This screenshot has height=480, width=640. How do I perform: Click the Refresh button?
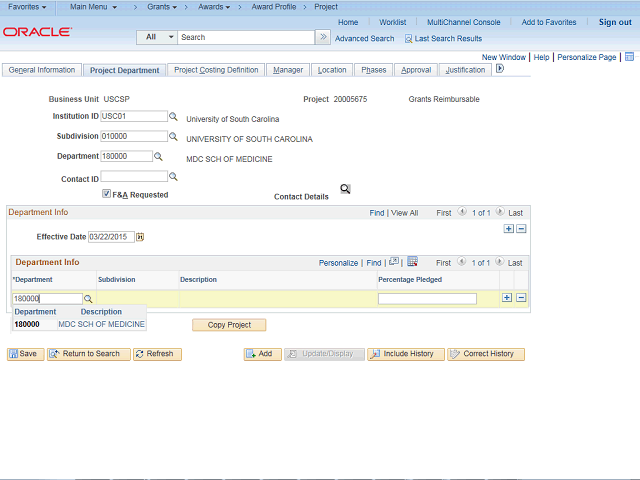pyautogui.click(x=157, y=354)
